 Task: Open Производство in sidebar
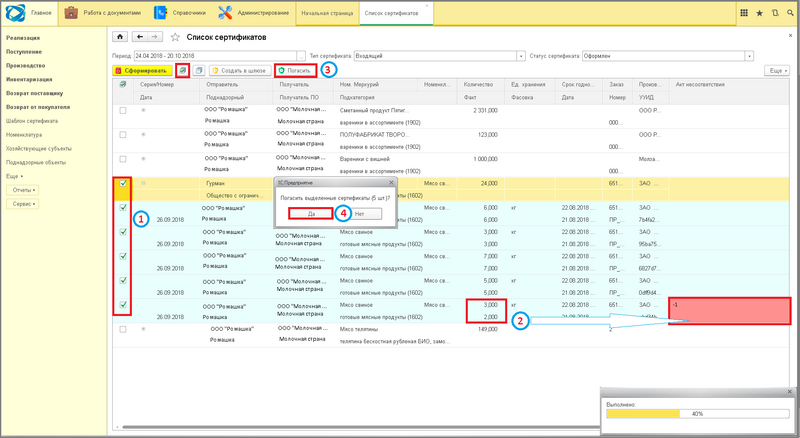pos(26,65)
